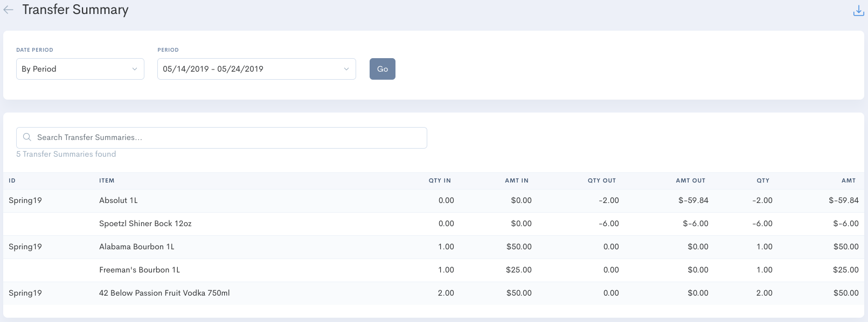Select the Absolut 1L row
Image resolution: width=868 pixels, height=322 pixels.
pyautogui.click(x=119, y=200)
